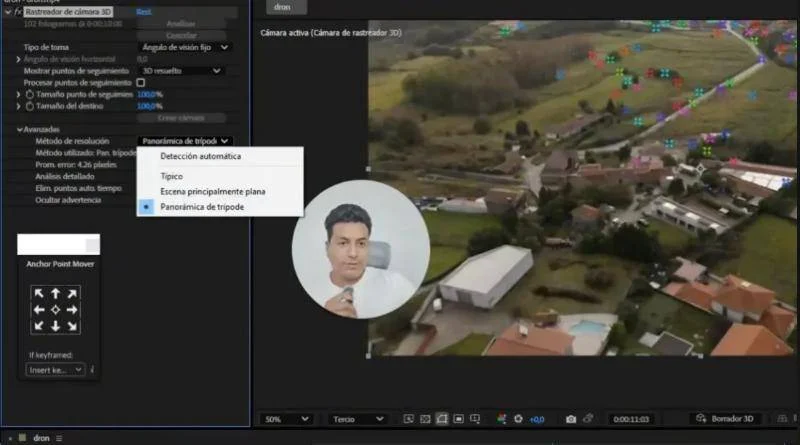Viewport: 800px width, 445px height.
Task: Click the 3D ground plane icon at right
Action: [x=782, y=418]
